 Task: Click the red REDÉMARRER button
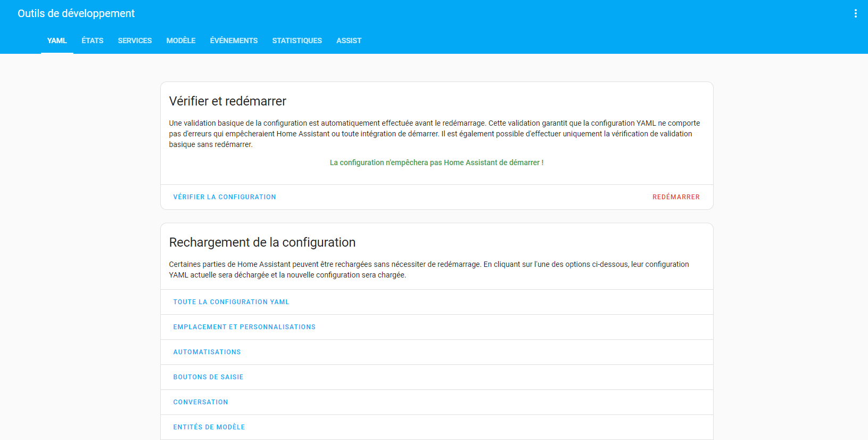(676, 197)
